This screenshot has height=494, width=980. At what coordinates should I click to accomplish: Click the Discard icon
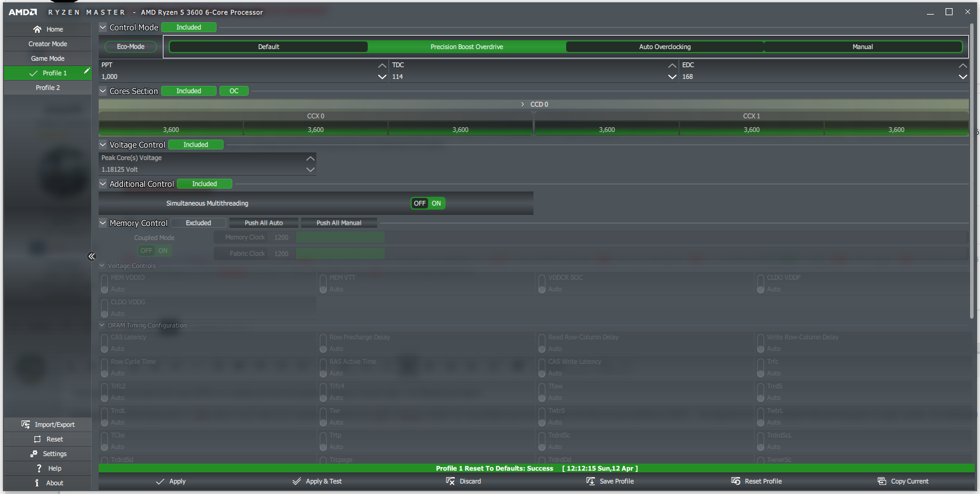(x=450, y=481)
